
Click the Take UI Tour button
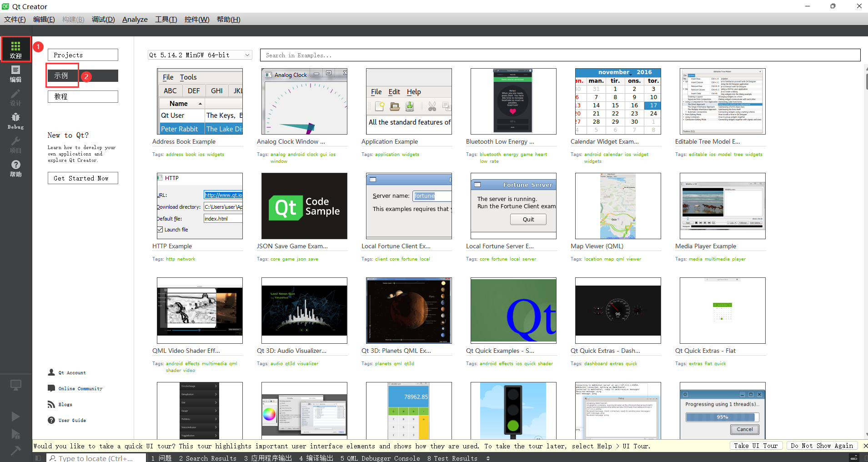pos(756,446)
